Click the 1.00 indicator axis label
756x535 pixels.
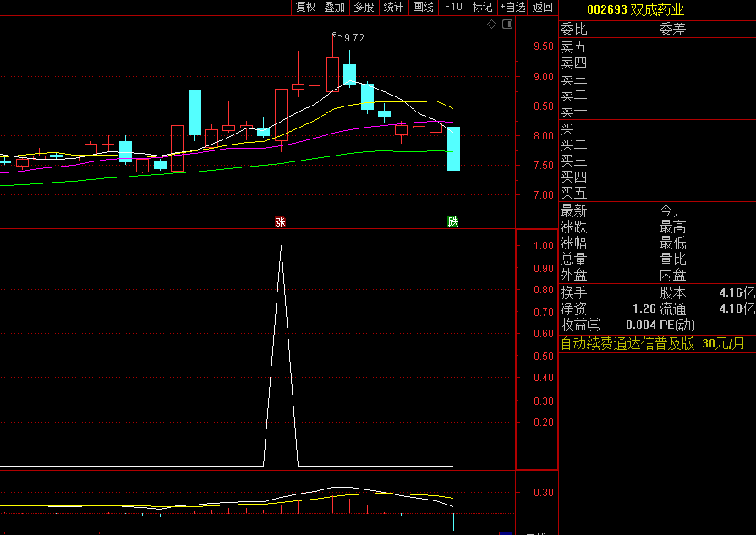pyautogui.click(x=544, y=246)
